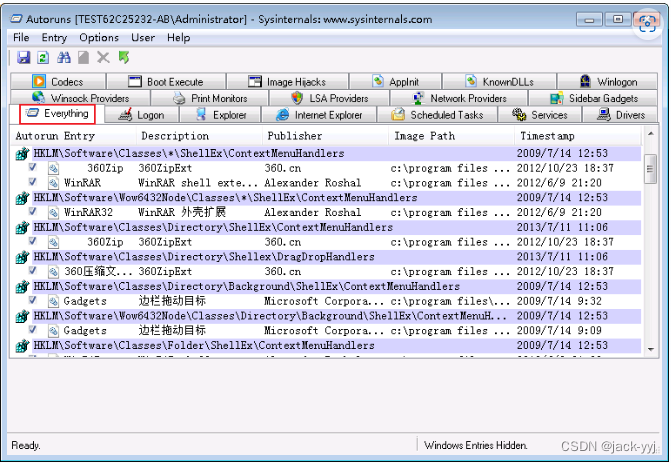The image size is (671, 463).
Task: Open the Internet Explorer tab
Action: click(x=319, y=115)
